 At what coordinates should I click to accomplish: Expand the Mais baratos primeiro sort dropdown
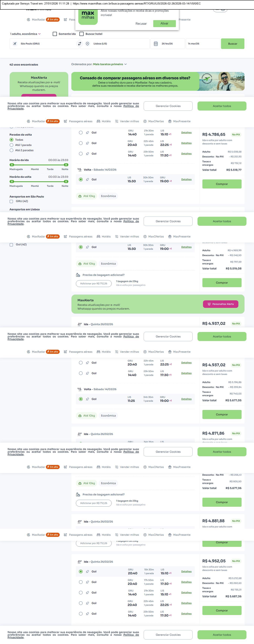110,64
